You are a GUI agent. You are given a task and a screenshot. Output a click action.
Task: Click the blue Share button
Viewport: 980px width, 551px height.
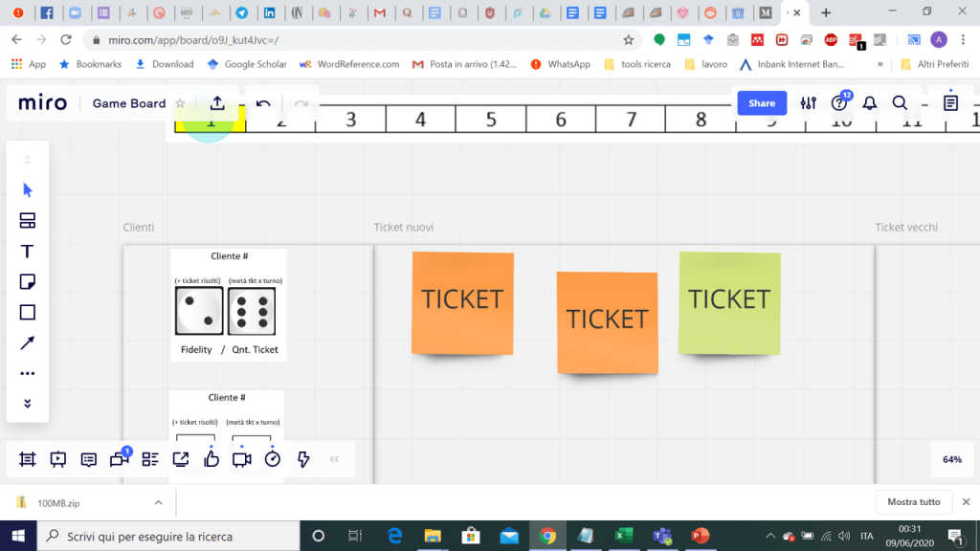pos(762,103)
